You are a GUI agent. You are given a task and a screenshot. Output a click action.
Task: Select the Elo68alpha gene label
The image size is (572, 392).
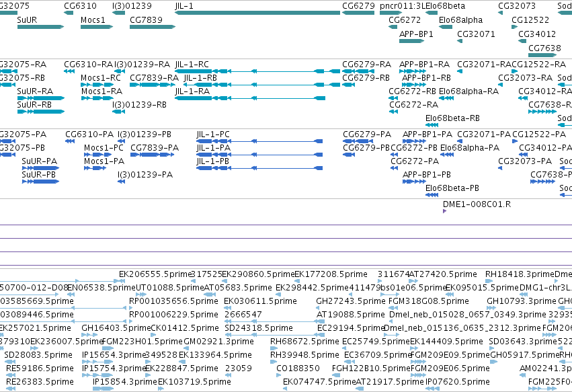click(460, 19)
